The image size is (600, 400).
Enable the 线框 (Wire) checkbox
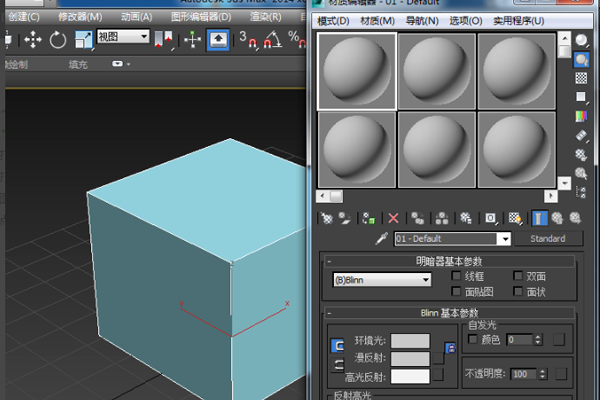(457, 276)
